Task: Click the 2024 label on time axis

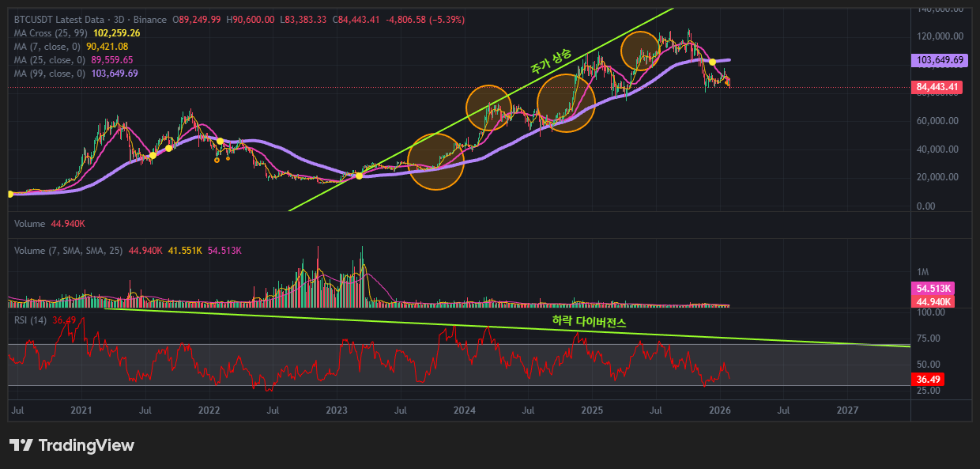Action: point(465,410)
